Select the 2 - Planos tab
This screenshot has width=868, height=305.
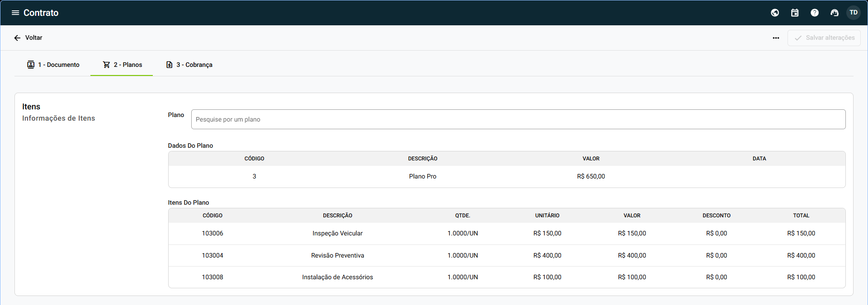(x=122, y=65)
